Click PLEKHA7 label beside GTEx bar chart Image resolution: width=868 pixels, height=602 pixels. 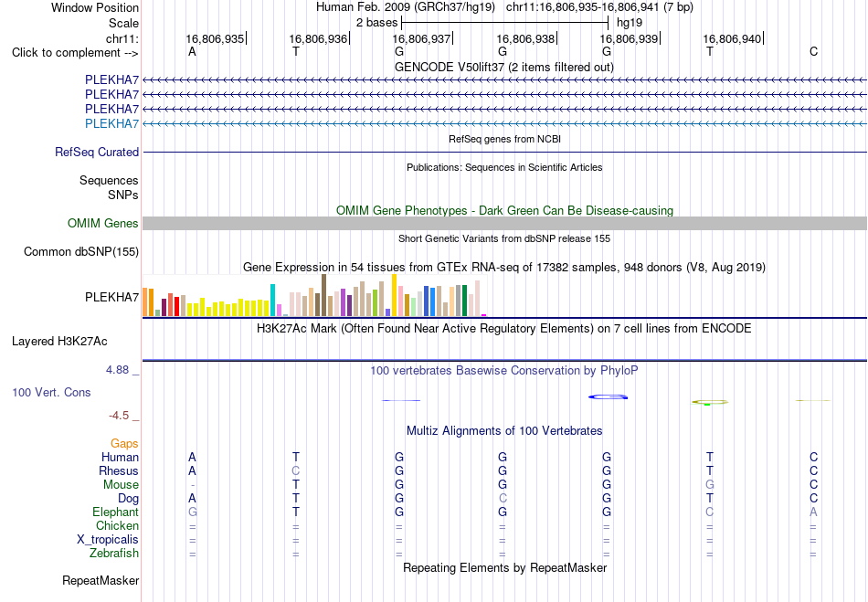pyautogui.click(x=111, y=297)
